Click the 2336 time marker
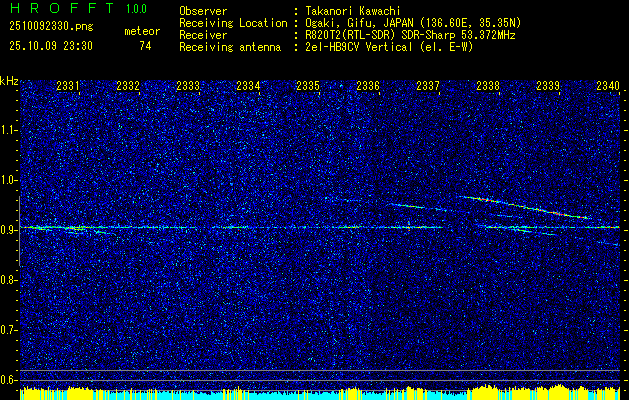Viewport: 629px width, 400px height. click(x=368, y=85)
